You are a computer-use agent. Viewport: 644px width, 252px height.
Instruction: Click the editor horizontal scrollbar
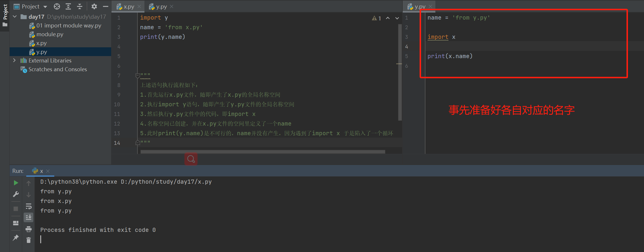[263, 152]
